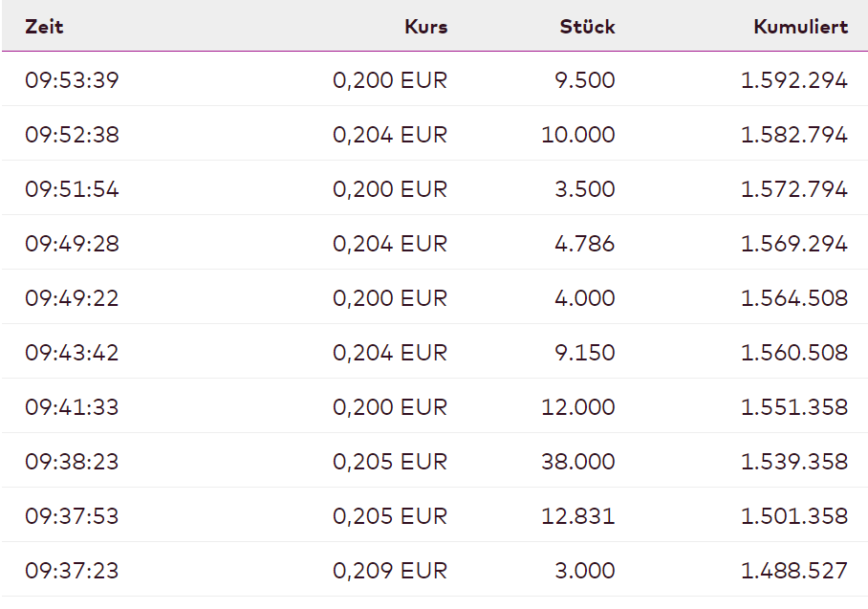Click the Stück column header
This screenshot has width=868, height=609.
(587, 27)
